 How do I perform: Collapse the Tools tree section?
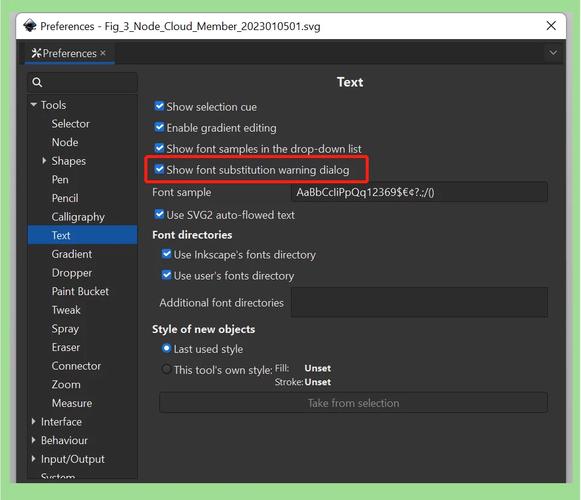pyautogui.click(x=34, y=105)
